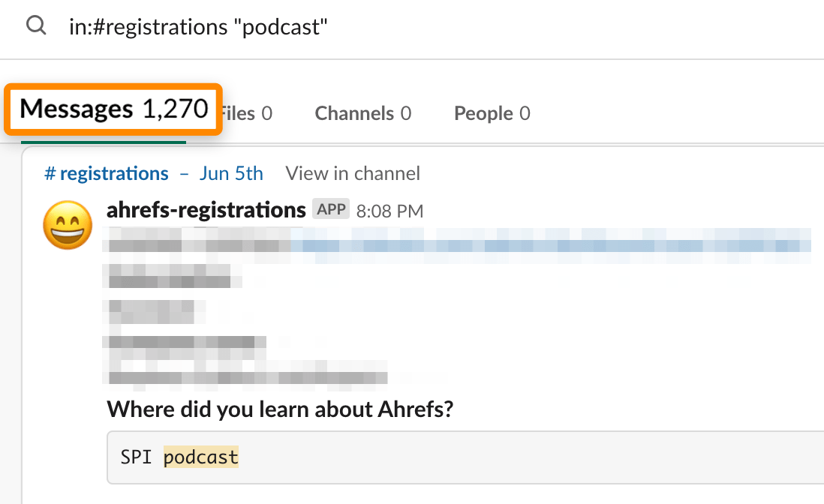Open the People results tab
This screenshot has height=504, width=824.
pyautogui.click(x=492, y=113)
